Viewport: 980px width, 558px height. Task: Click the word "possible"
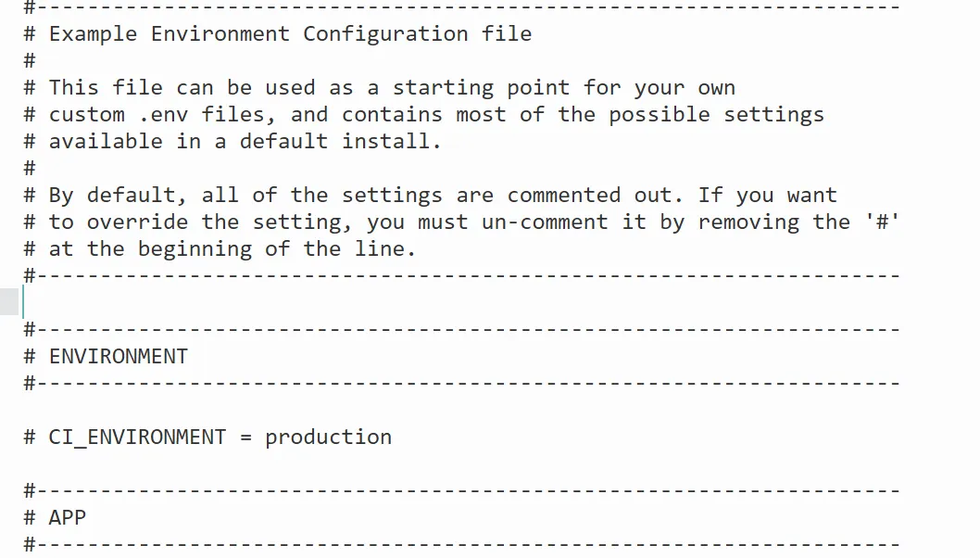[x=659, y=115]
